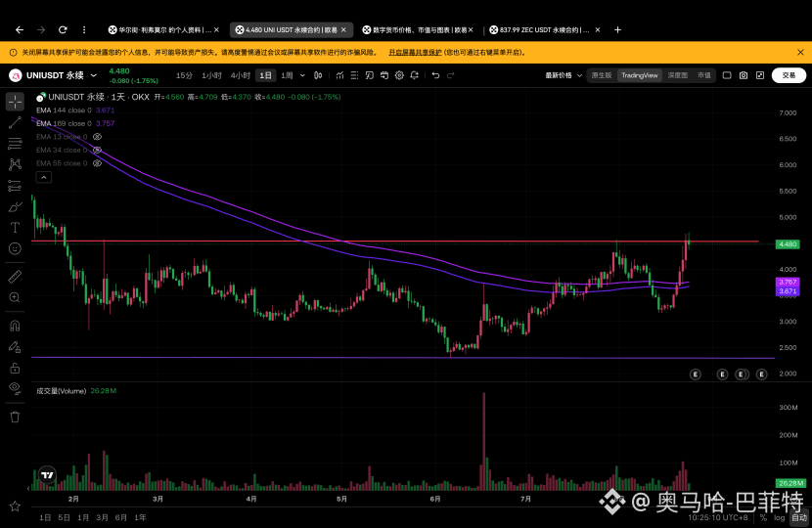Select the trend line drawing tool

click(15, 122)
